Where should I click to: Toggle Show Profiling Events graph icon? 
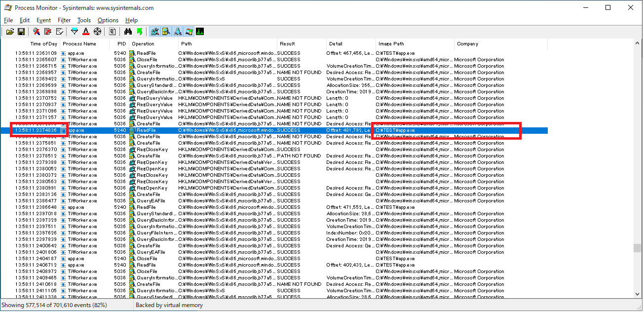click(200, 32)
